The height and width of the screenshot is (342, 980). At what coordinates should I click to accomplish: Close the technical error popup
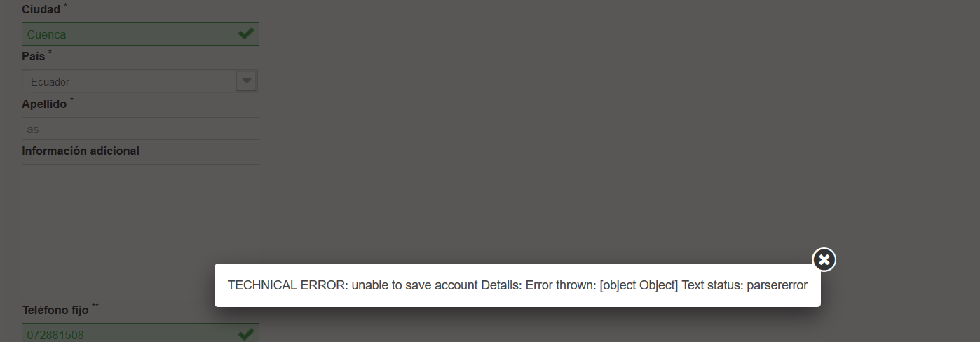pos(824,260)
